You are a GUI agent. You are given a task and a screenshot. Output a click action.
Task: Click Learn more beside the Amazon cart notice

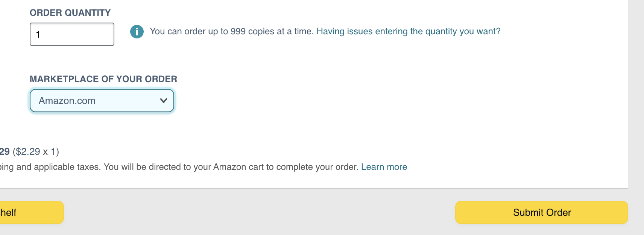click(x=384, y=167)
